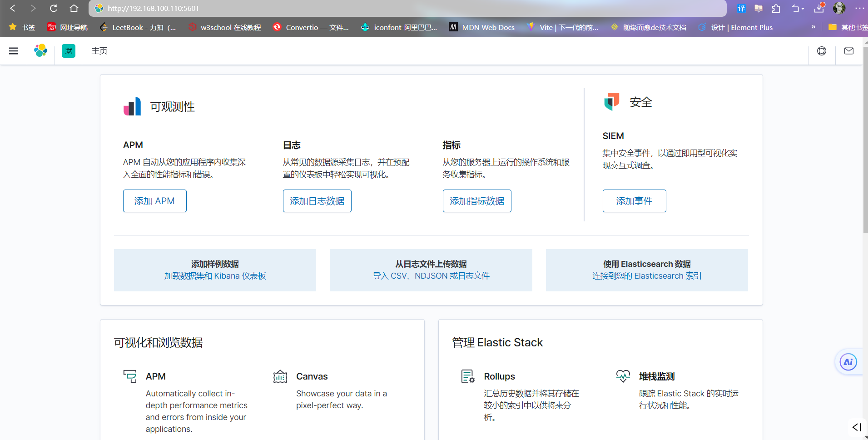The height and width of the screenshot is (440, 868).
Task: Click the 添加指标数据 button
Action: click(477, 201)
